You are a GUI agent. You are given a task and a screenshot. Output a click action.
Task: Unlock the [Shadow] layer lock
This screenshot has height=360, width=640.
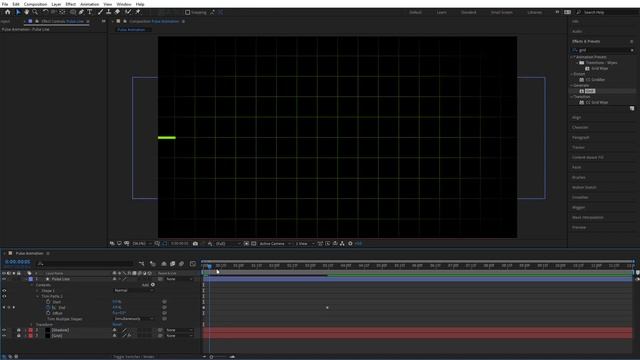(19, 330)
